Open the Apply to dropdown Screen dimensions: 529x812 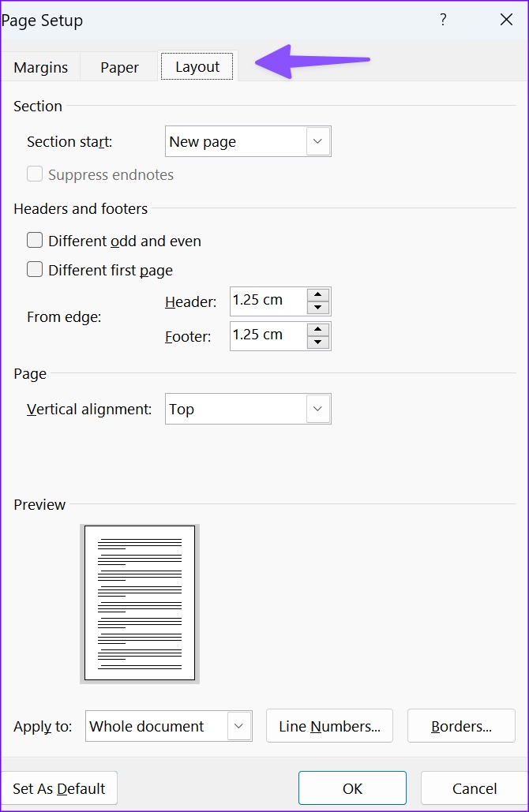point(239,726)
